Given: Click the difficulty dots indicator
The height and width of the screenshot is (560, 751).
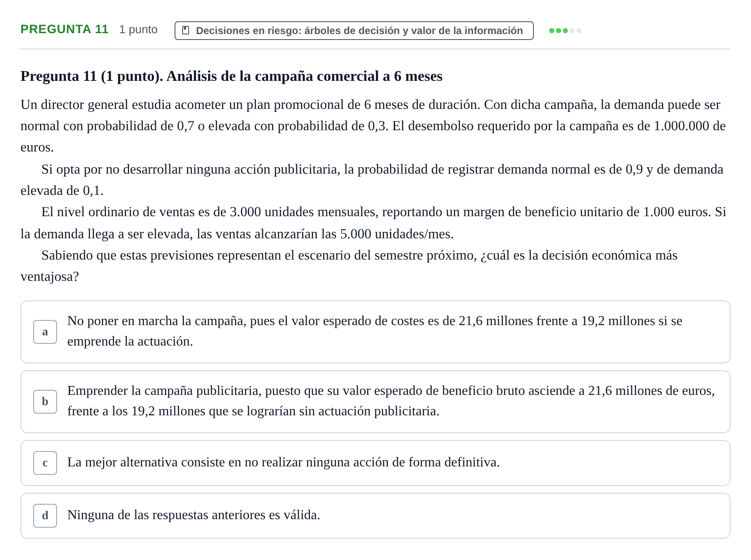Looking at the screenshot, I should 565,31.
